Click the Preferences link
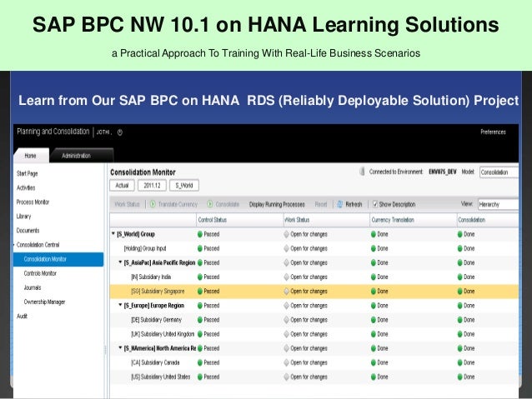Screen dimensions: 532x399 click(493, 132)
